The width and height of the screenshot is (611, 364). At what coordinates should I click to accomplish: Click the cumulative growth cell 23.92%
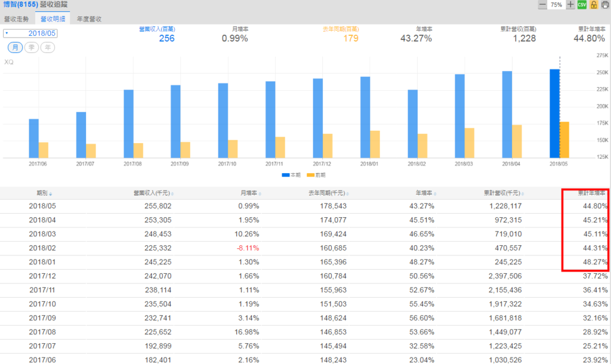coord(595,360)
